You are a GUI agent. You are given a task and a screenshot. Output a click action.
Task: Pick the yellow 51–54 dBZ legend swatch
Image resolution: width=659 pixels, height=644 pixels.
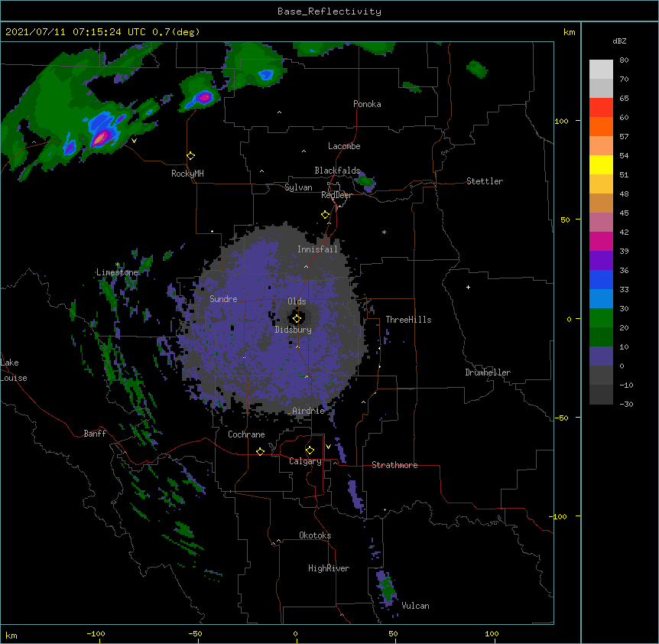601,164
